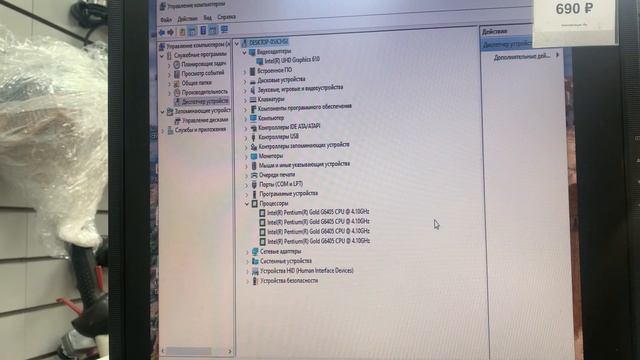The image size is (640, 360).
Task: Click the Back arrow toolbar icon
Action: tap(162, 32)
